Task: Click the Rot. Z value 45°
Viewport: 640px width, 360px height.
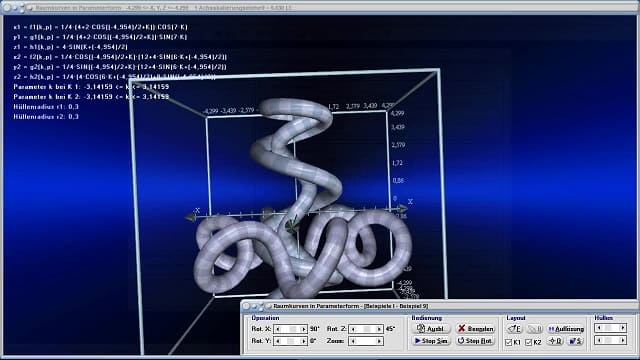Action: tap(390, 329)
